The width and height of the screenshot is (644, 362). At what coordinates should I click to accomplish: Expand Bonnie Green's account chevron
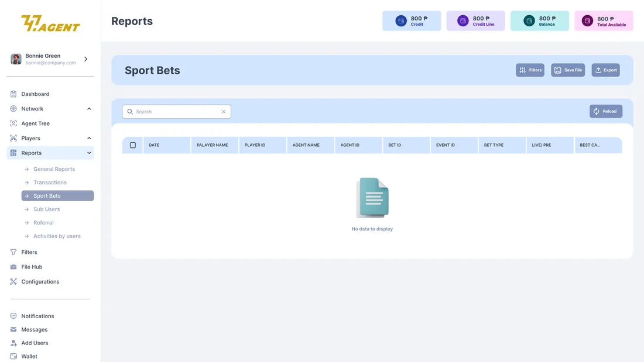tap(86, 59)
